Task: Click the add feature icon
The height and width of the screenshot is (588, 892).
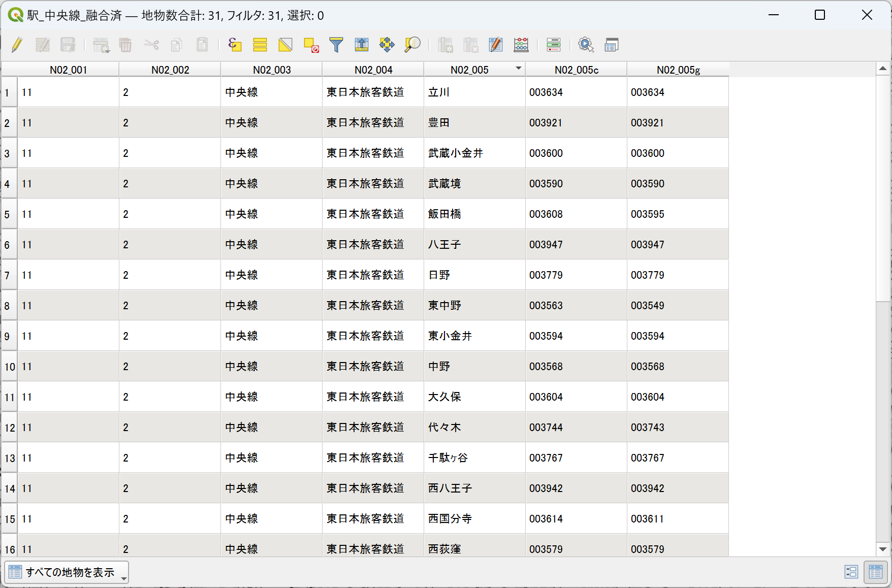Action: pos(101,45)
